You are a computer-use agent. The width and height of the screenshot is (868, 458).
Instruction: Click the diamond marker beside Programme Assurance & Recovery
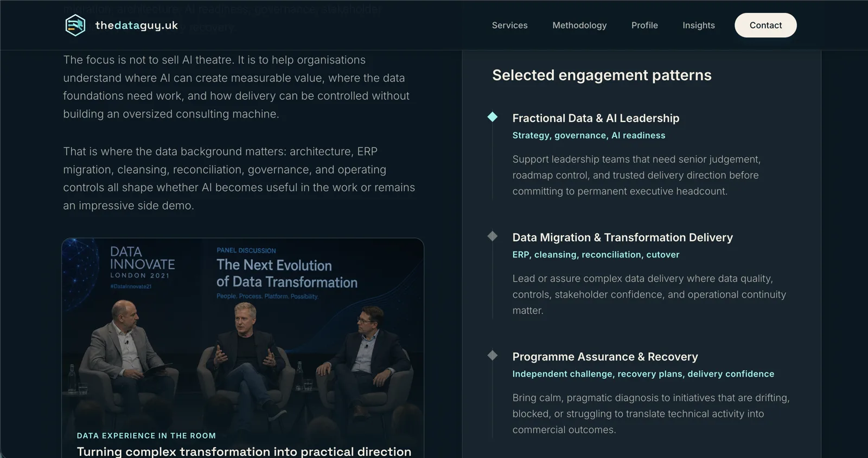pyautogui.click(x=493, y=356)
